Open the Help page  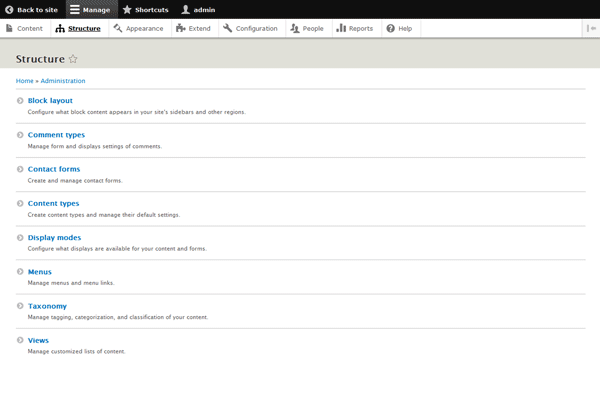pyautogui.click(x=398, y=28)
